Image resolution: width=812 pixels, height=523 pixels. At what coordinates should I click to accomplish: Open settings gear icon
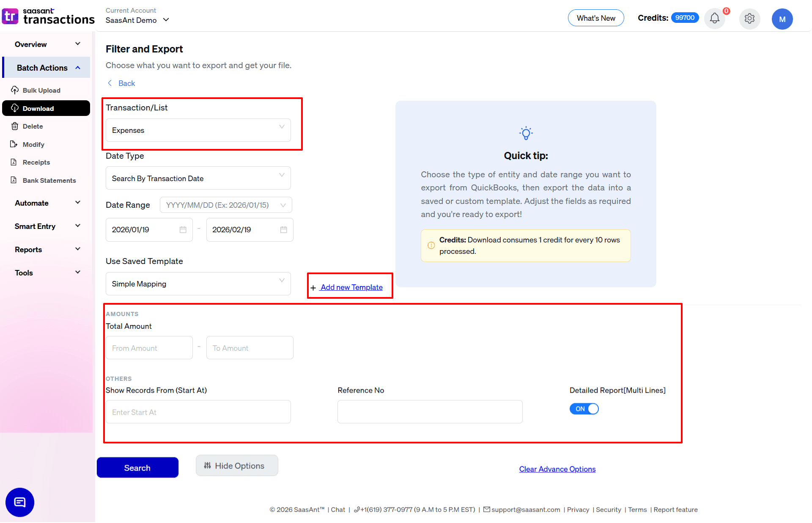[749, 19]
